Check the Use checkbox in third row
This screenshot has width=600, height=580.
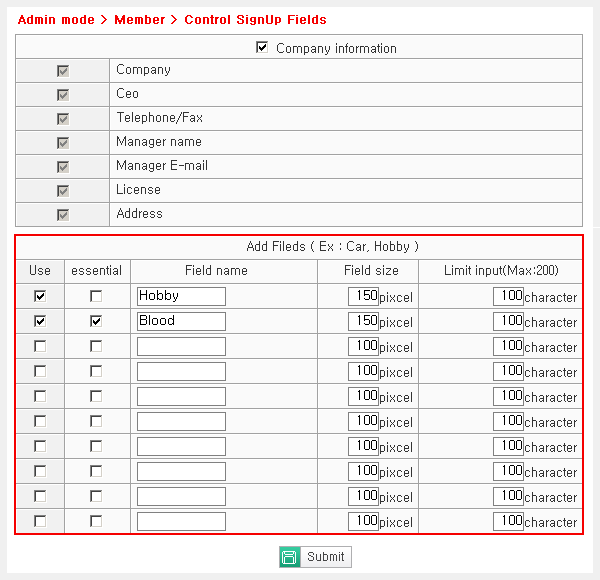tap(40, 346)
